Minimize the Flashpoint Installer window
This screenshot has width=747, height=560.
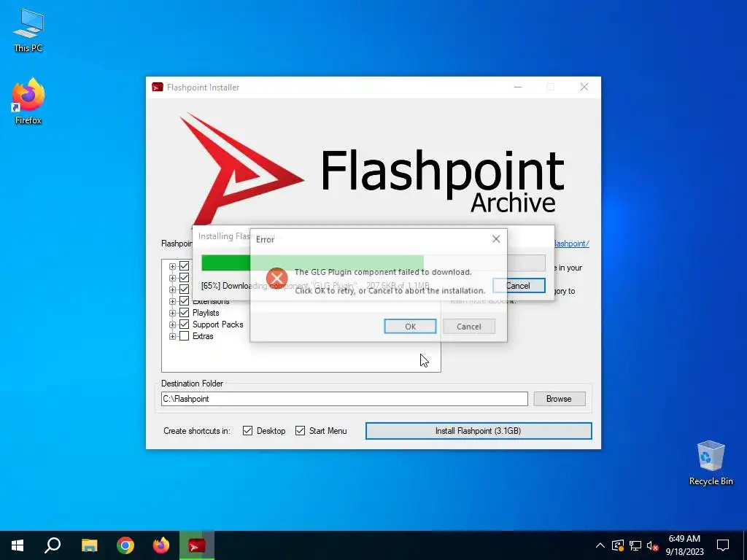518,87
